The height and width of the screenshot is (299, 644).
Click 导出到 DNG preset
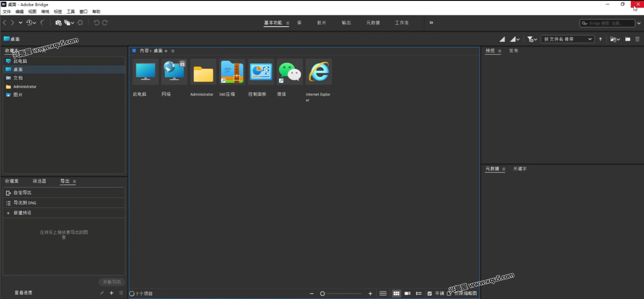(64, 203)
